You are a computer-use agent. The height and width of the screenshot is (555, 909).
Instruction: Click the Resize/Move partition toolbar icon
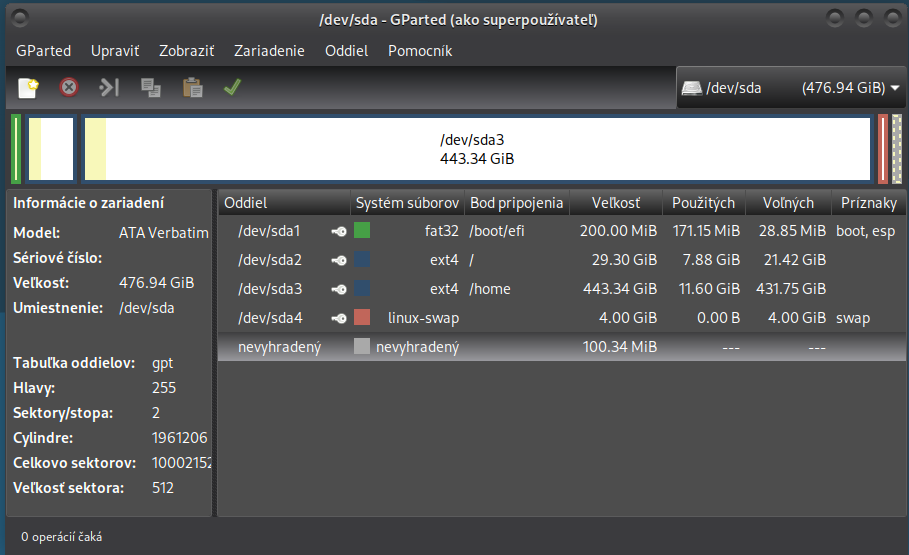click(109, 88)
